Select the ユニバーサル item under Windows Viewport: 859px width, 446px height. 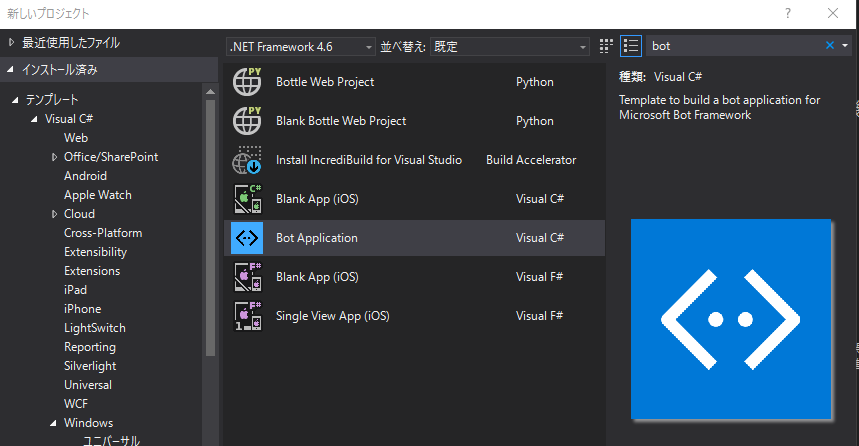(112, 440)
